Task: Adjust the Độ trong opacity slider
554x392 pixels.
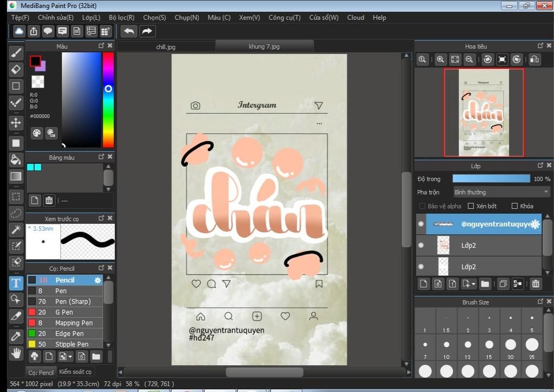Action: tap(491, 179)
